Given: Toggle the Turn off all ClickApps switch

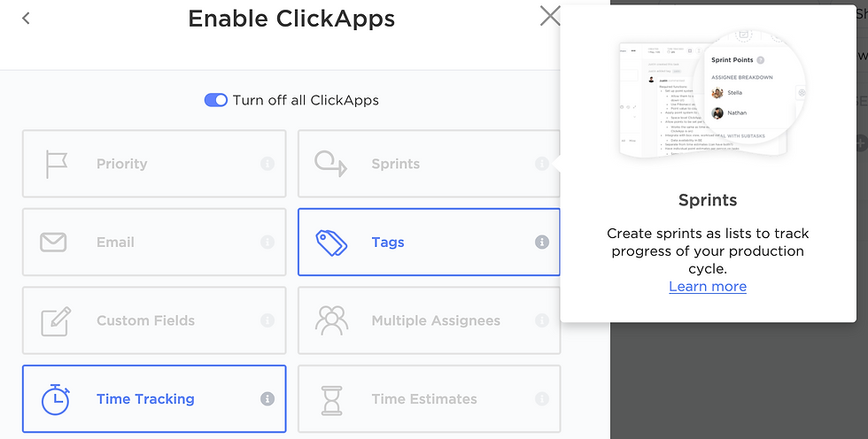Looking at the screenshot, I should coord(216,100).
